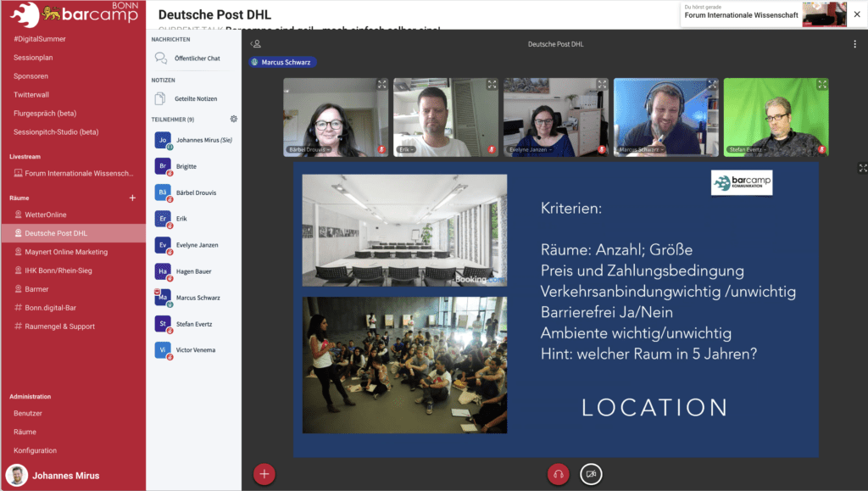The height and width of the screenshot is (491, 868).
Task: Select Brigitte avatar in participants
Action: [x=163, y=166]
